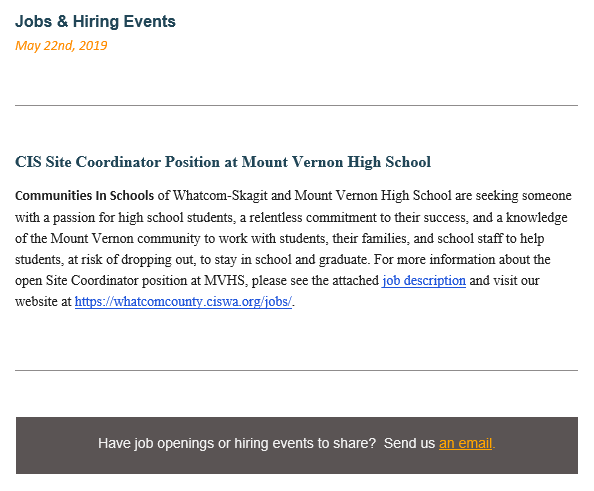
Task: Click the CIS Site Coordinator Position heading
Action: pyautogui.click(x=223, y=162)
